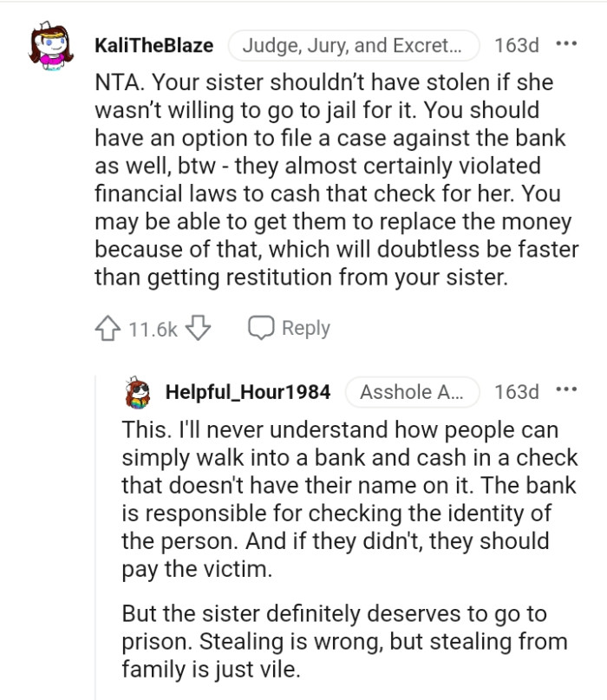The image size is (607, 700).
Task: Open Helpful_Hour1984's avatar image
Action: (x=139, y=391)
